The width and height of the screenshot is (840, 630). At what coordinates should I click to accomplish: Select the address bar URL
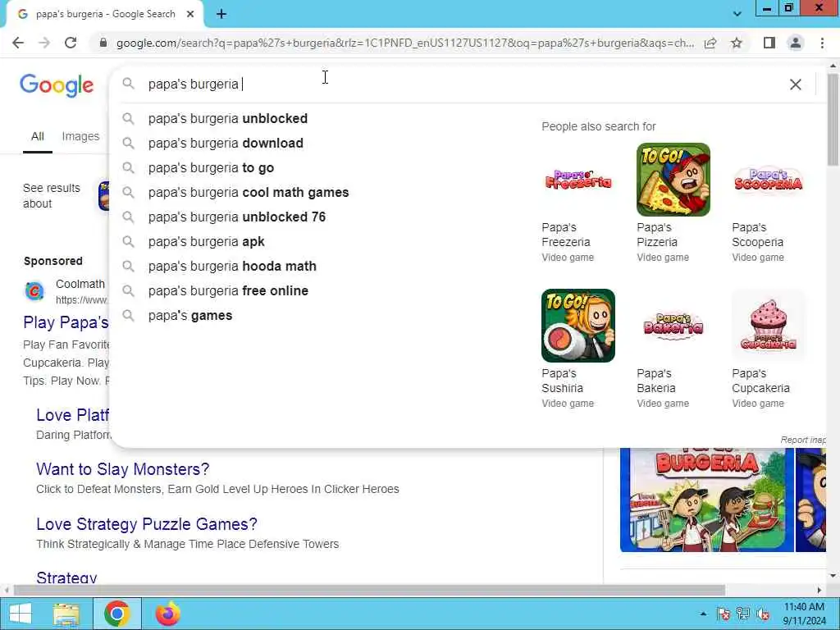pyautogui.click(x=405, y=43)
